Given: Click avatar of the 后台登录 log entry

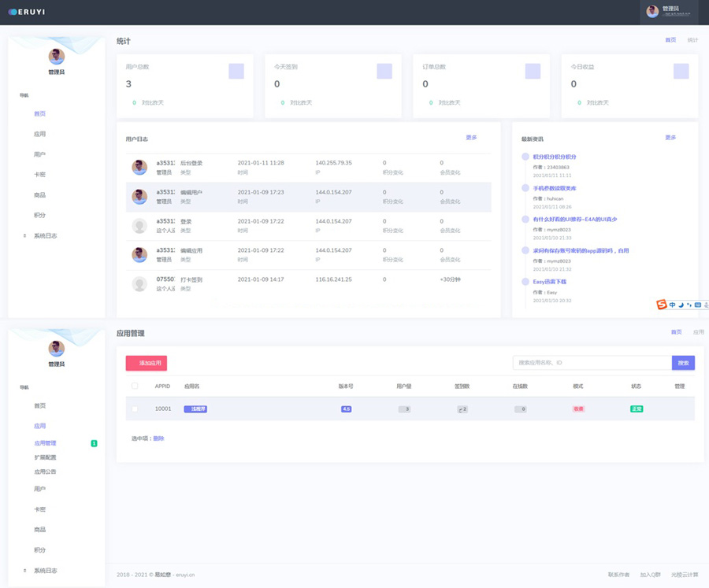Looking at the screenshot, I should 139,167.
